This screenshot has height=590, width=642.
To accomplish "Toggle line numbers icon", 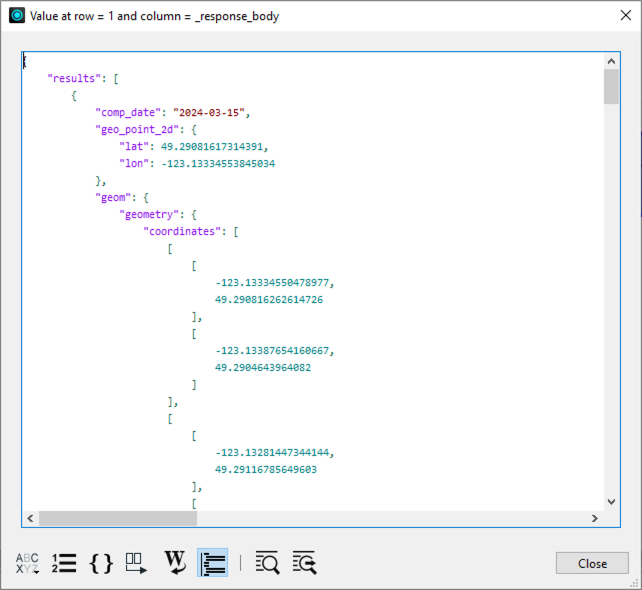I will (x=64, y=563).
